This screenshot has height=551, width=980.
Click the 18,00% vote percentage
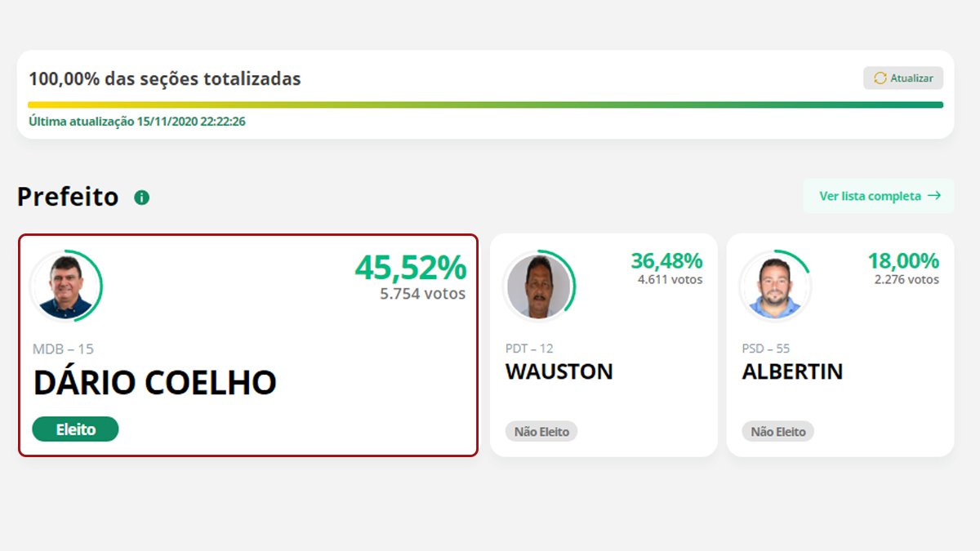tap(903, 261)
